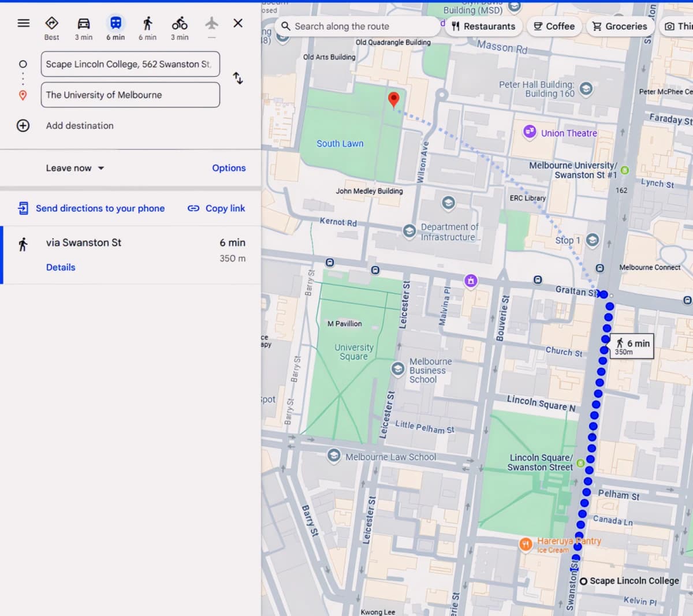693x616 pixels.
Task: Click Old Arts Building label
Action: pyautogui.click(x=329, y=57)
